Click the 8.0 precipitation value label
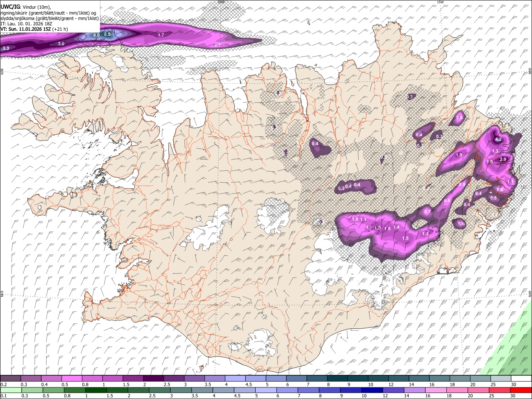 coord(96,35)
